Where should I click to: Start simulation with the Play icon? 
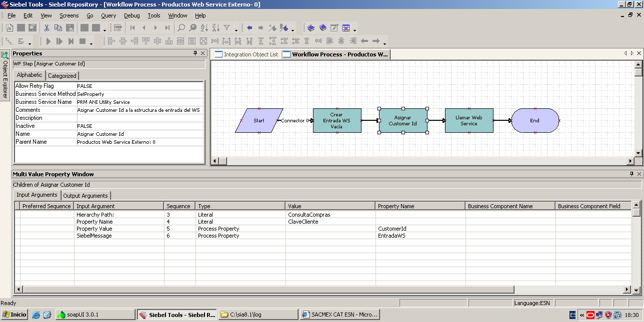pyautogui.click(x=48, y=41)
